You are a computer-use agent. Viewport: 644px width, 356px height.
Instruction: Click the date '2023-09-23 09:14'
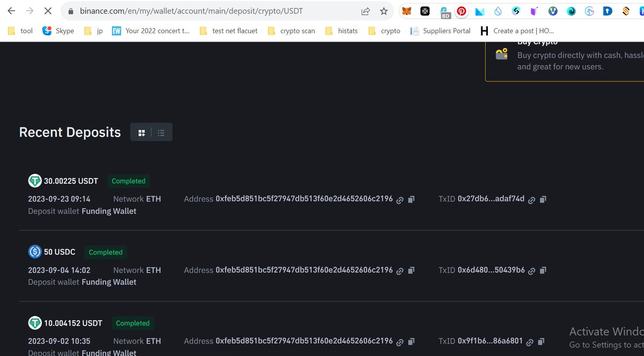(x=59, y=199)
